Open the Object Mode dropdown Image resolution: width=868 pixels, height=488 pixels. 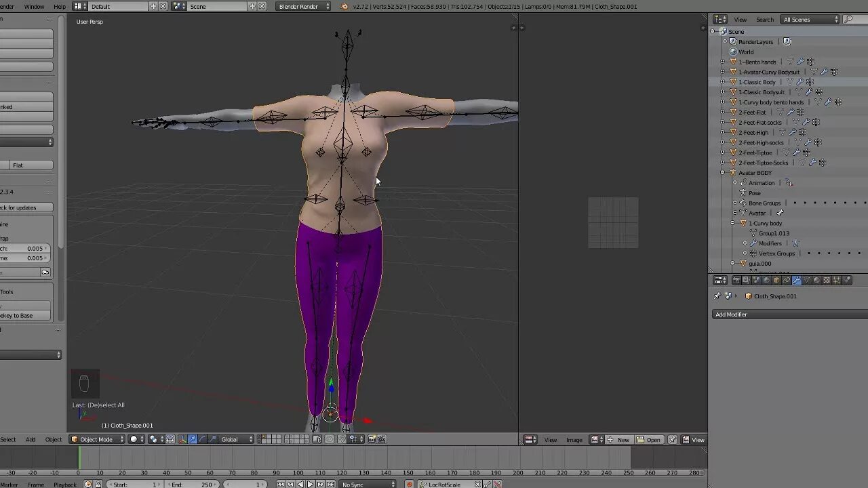(x=98, y=439)
